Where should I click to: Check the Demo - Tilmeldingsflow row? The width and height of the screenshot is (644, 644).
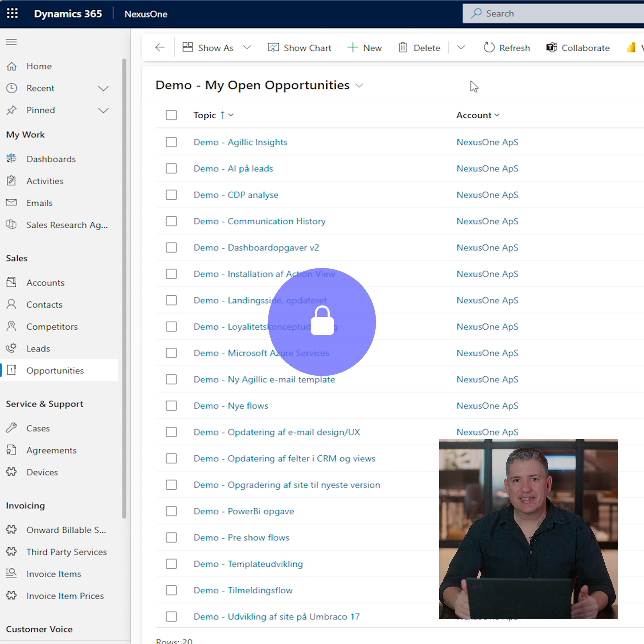click(x=171, y=590)
